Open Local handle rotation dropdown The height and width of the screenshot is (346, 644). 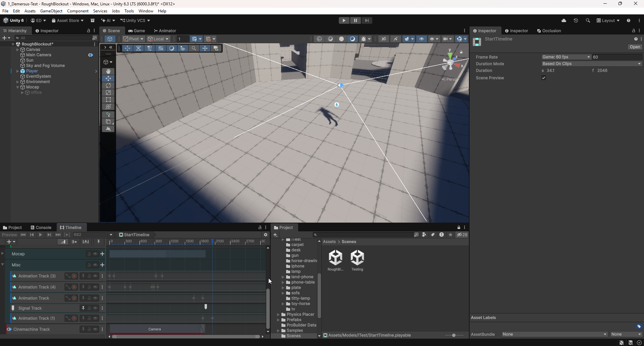point(158,39)
